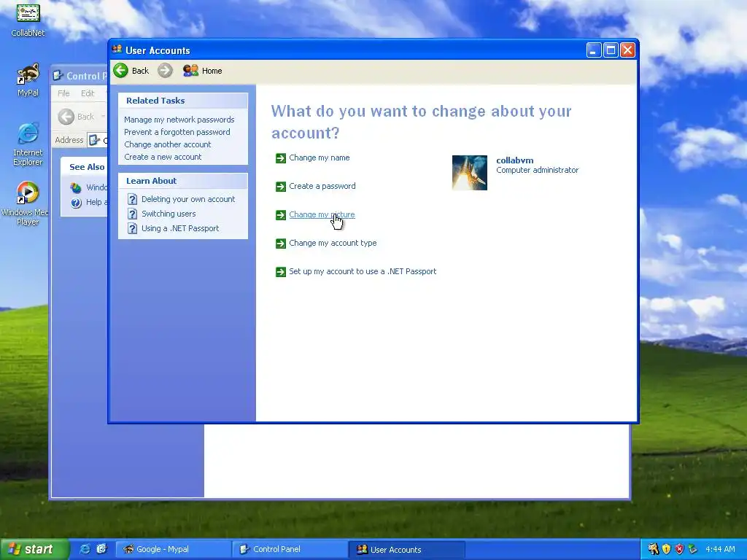Click second quick launch icon next to IE
The width and height of the screenshot is (747, 560).
tap(101, 549)
